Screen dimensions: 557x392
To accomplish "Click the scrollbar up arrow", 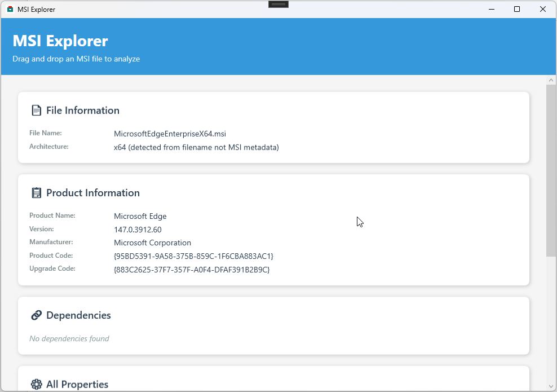I will (551, 80).
